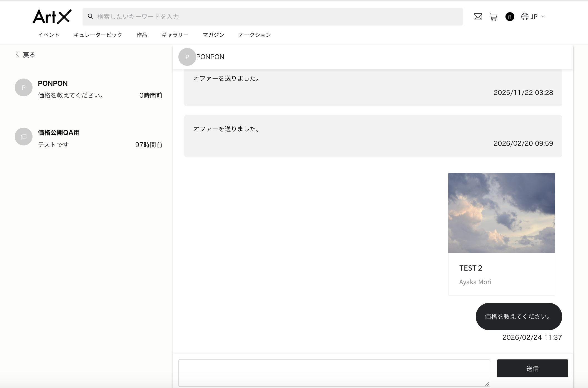Click the ArtX logo
The image size is (588, 388).
(x=52, y=16)
